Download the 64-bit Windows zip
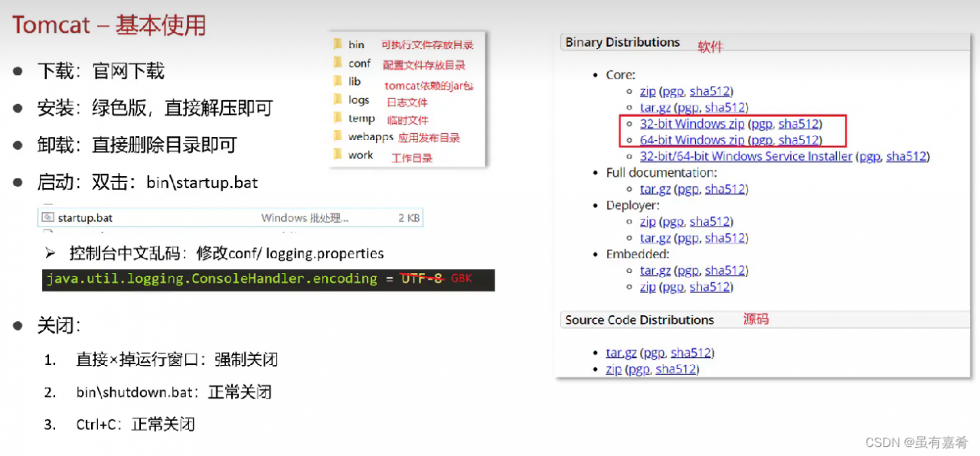 [x=692, y=140]
